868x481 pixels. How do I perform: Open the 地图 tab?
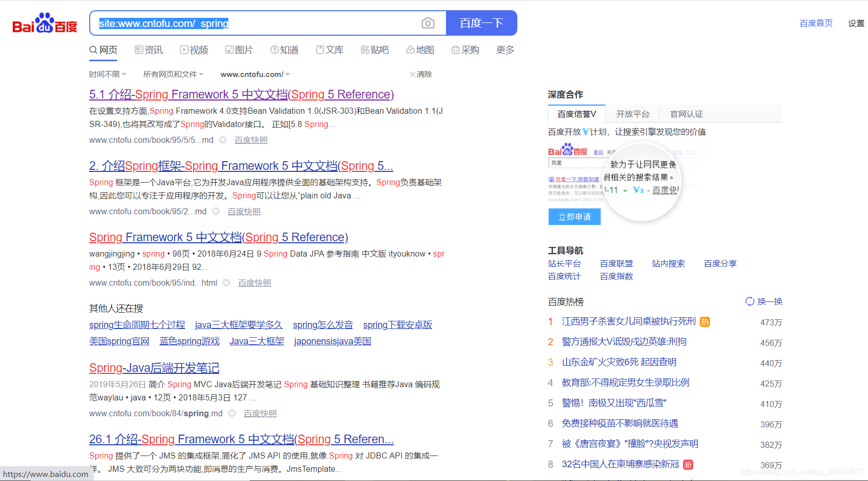click(420, 50)
